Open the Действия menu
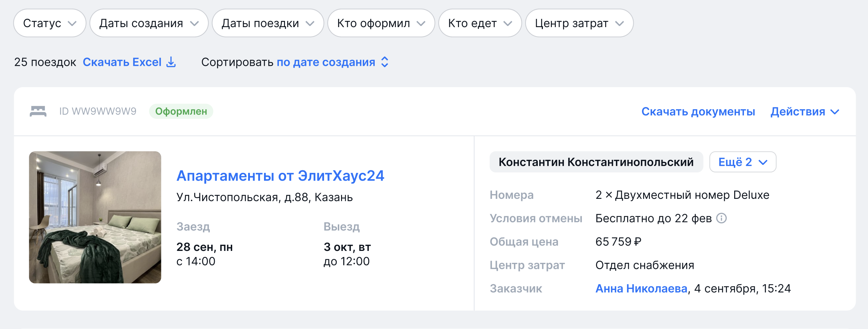The width and height of the screenshot is (868, 329). pos(804,111)
